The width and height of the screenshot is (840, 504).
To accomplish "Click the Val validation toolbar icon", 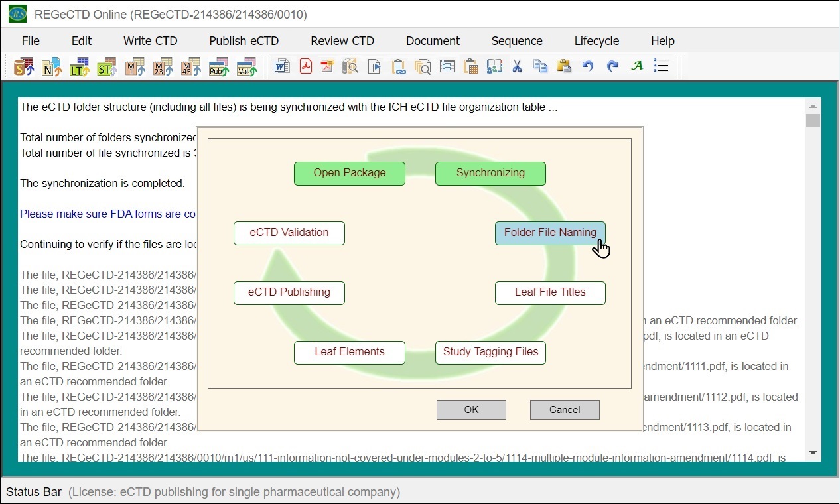I will tap(247, 67).
